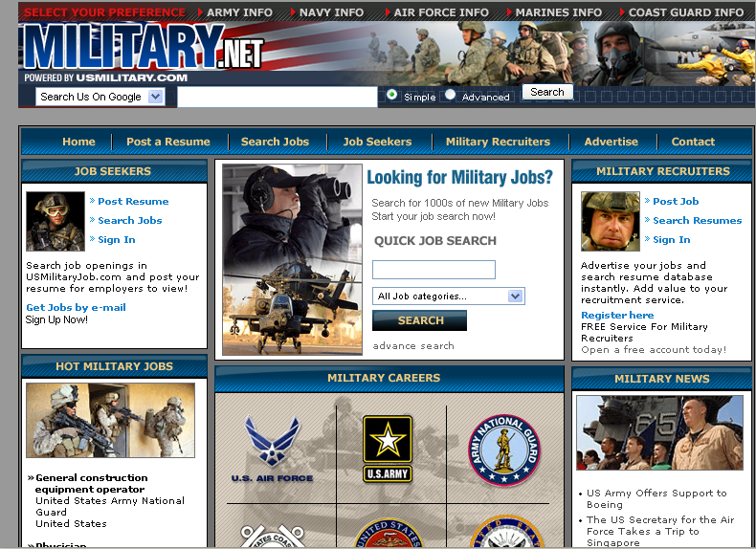Viewport: 756px width, 549px height.
Task: Open Advertise in the navigation bar
Action: (x=611, y=142)
